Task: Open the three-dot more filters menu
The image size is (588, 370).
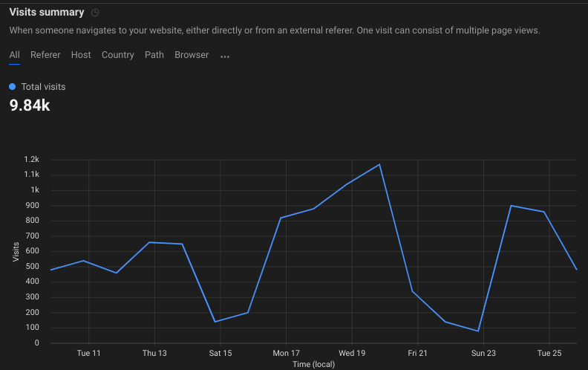Action: pos(225,56)
